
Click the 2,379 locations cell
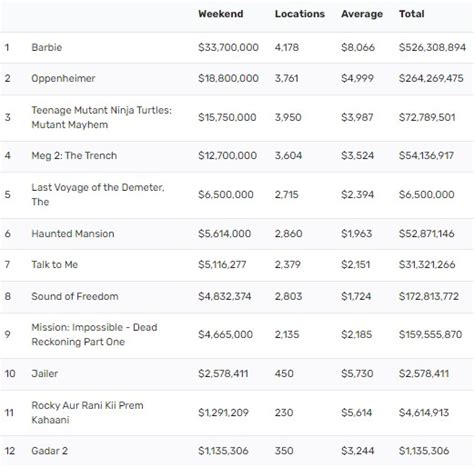[x=288, y=265]
